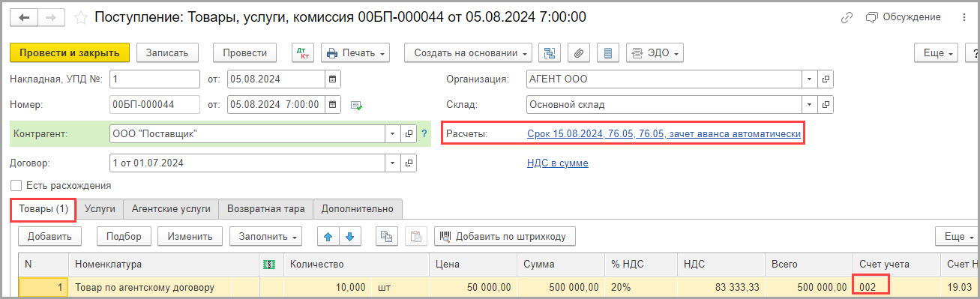Copy rows to clipboard icon
This screenshot has height=299, width=980.
coord(387,236)
